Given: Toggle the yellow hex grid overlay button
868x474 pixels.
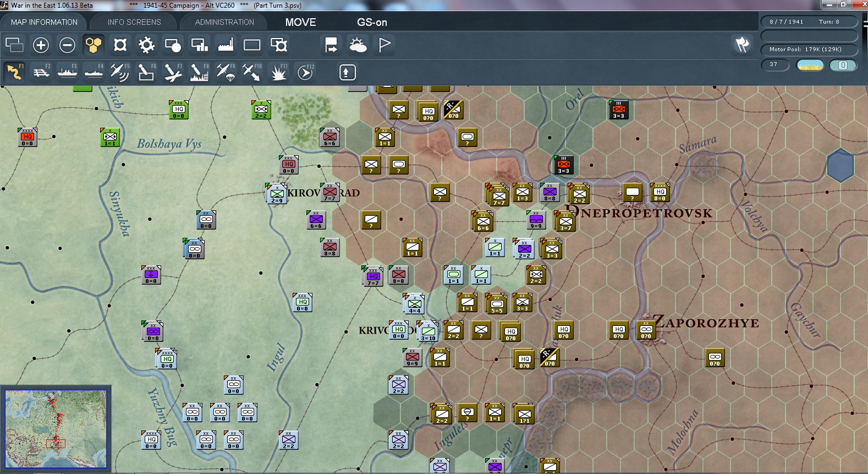Looking at the screenshot, I should pyautogui.click(x=94, y=45).
